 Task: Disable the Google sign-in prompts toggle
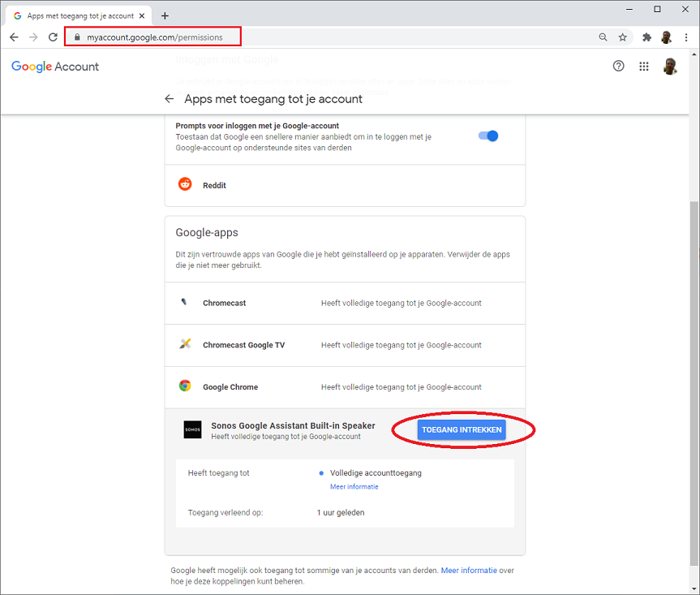[488, 136]
